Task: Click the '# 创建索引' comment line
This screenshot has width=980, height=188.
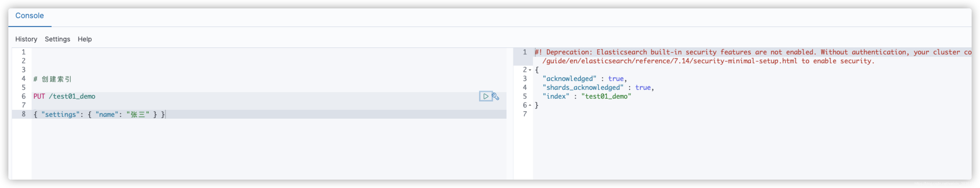Action: coord(53,79)
